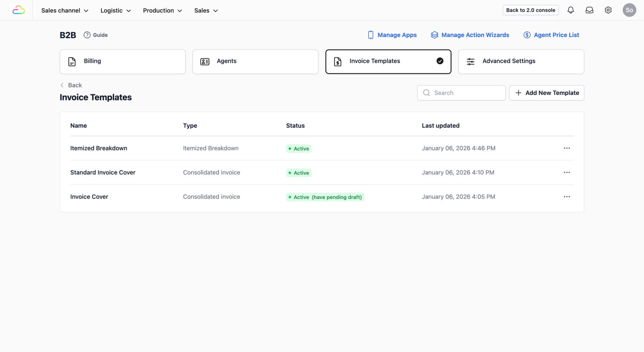Expand the Logistic dropdown menu

tap(116, 10)
